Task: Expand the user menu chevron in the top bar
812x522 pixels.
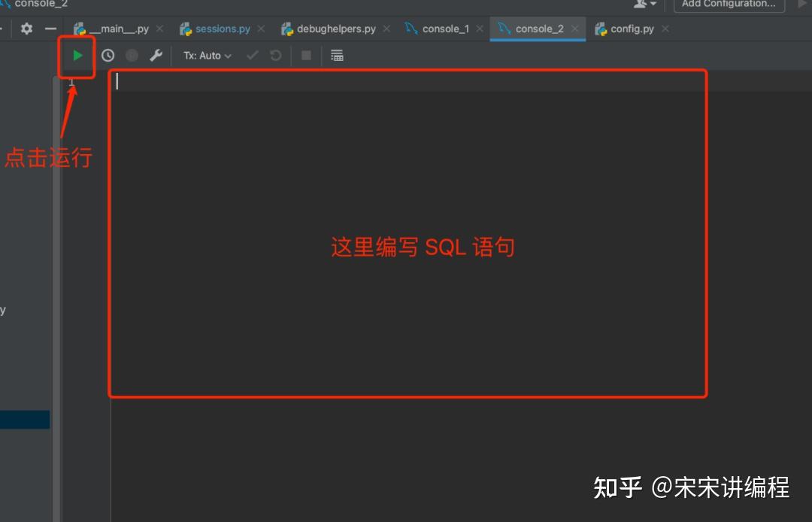Action: coord(653,5)
